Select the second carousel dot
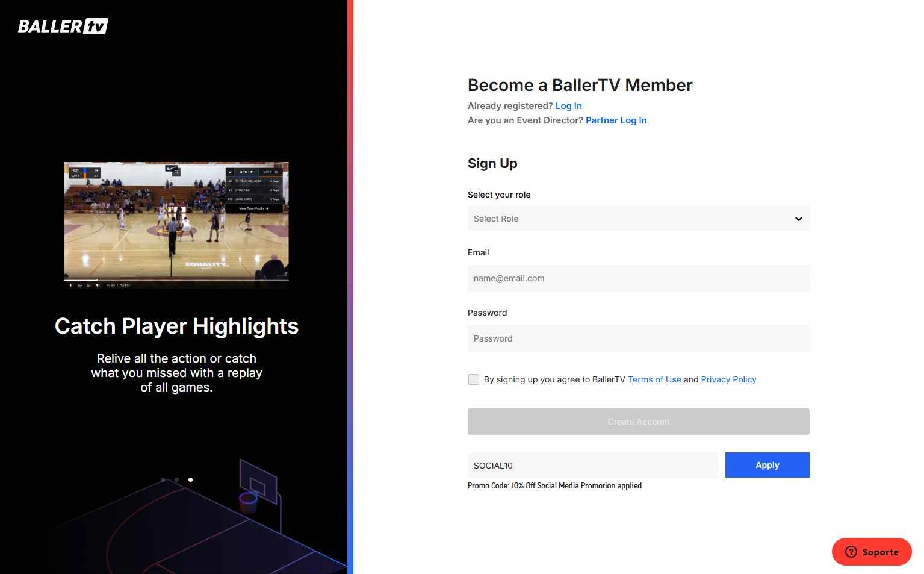 pos(176,480)
